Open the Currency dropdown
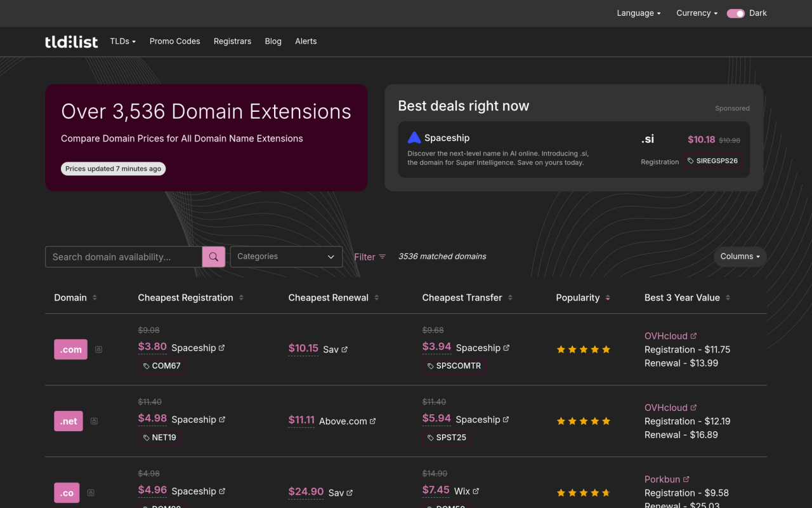 pyautogui.click(x=697, y=13)
